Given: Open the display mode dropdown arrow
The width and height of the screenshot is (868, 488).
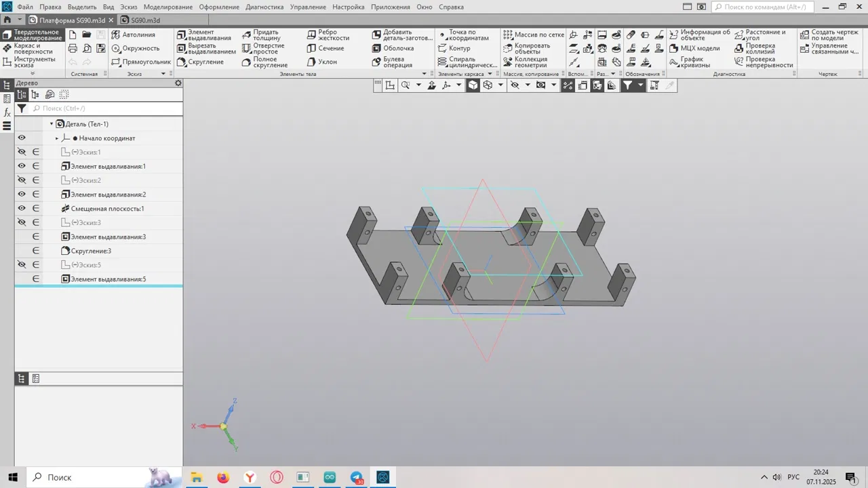Looking at the screenshot, I should [500, 85].
